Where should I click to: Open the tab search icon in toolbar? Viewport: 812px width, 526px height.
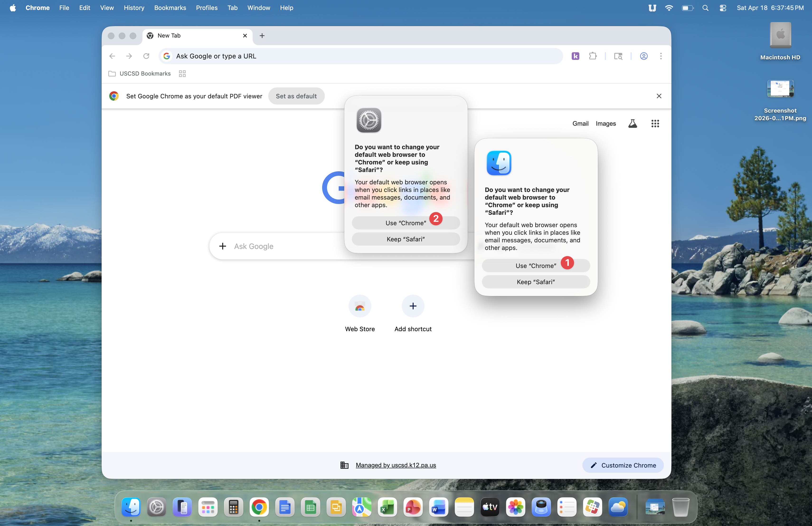coord(618,56)
